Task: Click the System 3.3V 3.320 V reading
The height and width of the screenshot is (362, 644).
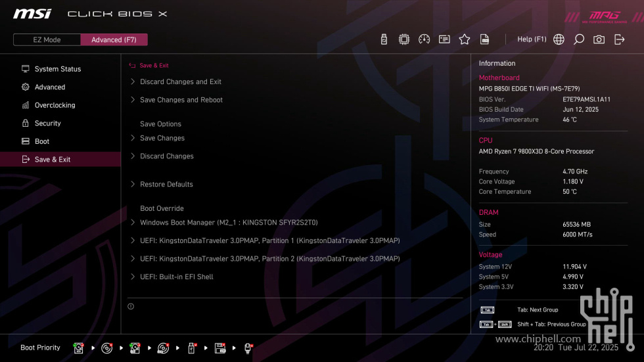Action: point(573,287)
